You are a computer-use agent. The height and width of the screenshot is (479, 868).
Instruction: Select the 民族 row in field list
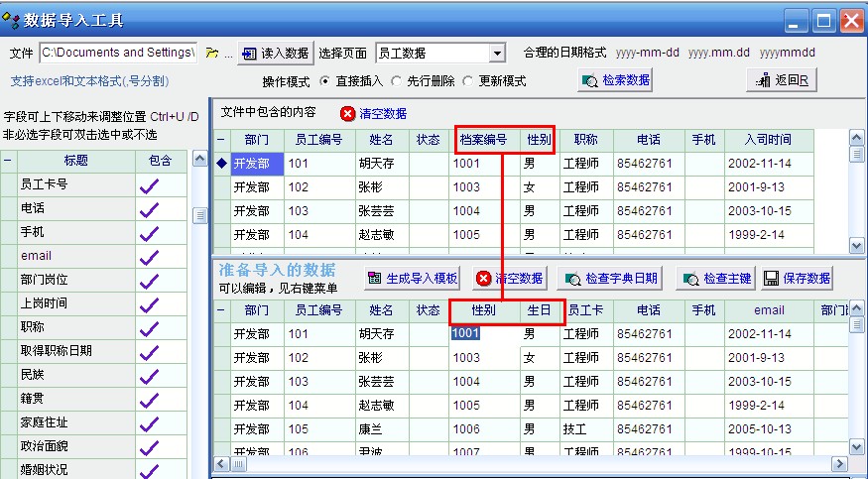point(75,375)
